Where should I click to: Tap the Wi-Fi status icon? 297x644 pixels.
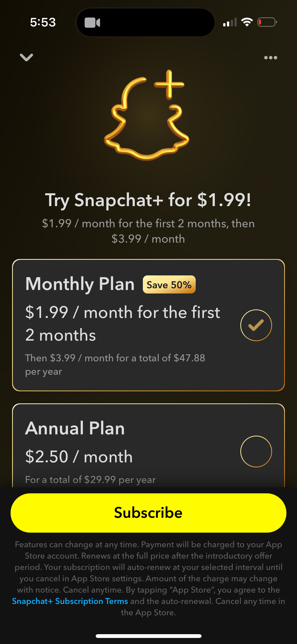(247, 22)
